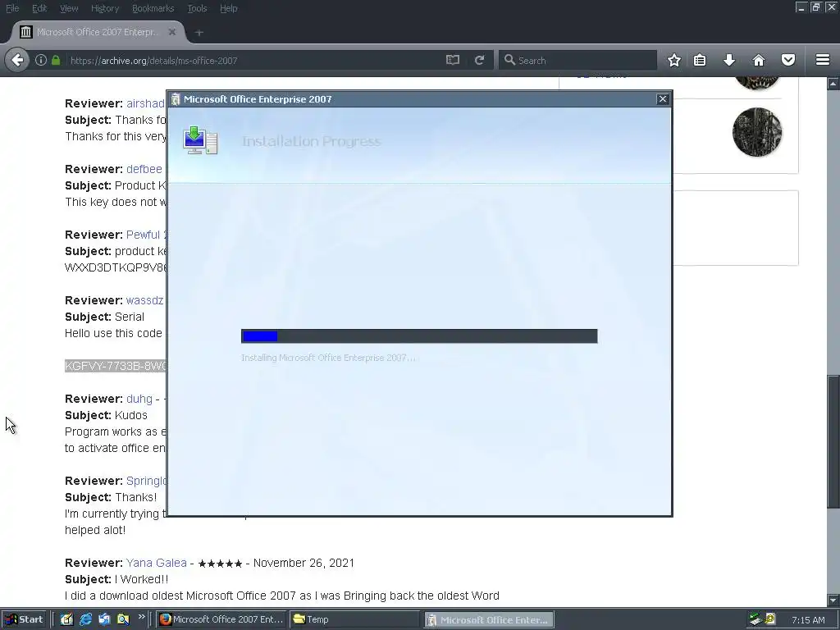Click the 'Installing Microsoft Office Enterprise 2007...' status text

(x=328, y=358)
